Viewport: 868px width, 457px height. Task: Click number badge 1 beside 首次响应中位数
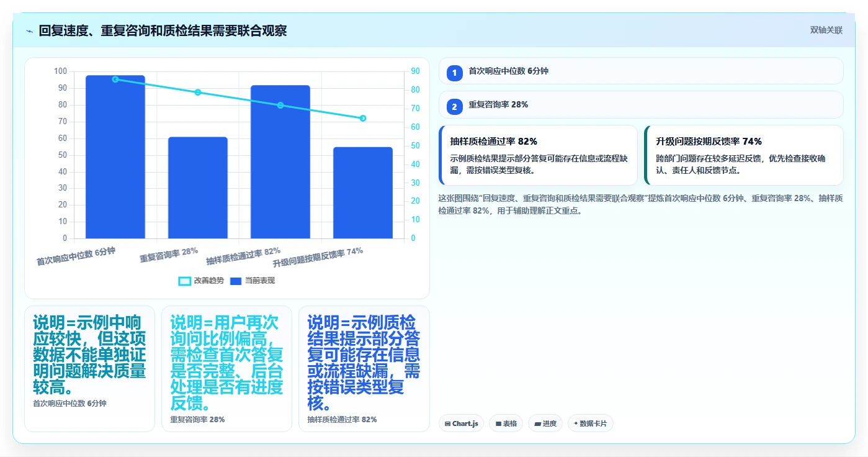click(454, 73)
